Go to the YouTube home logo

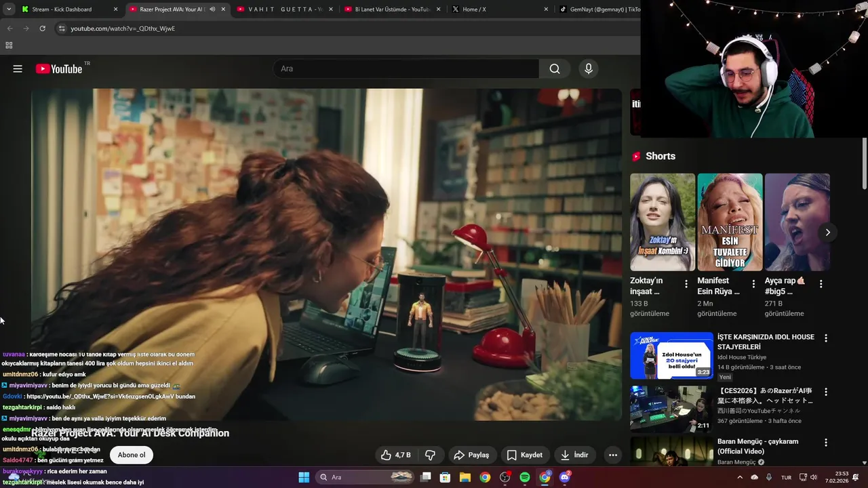point(59,68)
